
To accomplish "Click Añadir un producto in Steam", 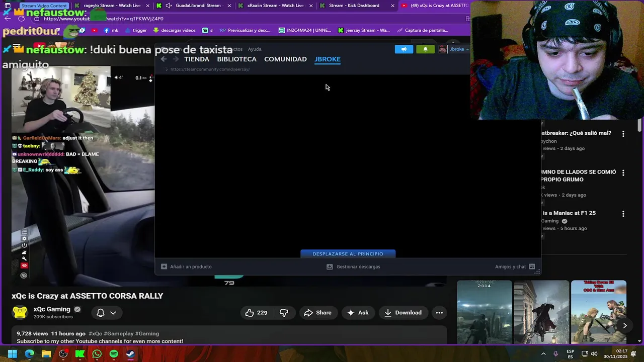I will tap(186, 266).
